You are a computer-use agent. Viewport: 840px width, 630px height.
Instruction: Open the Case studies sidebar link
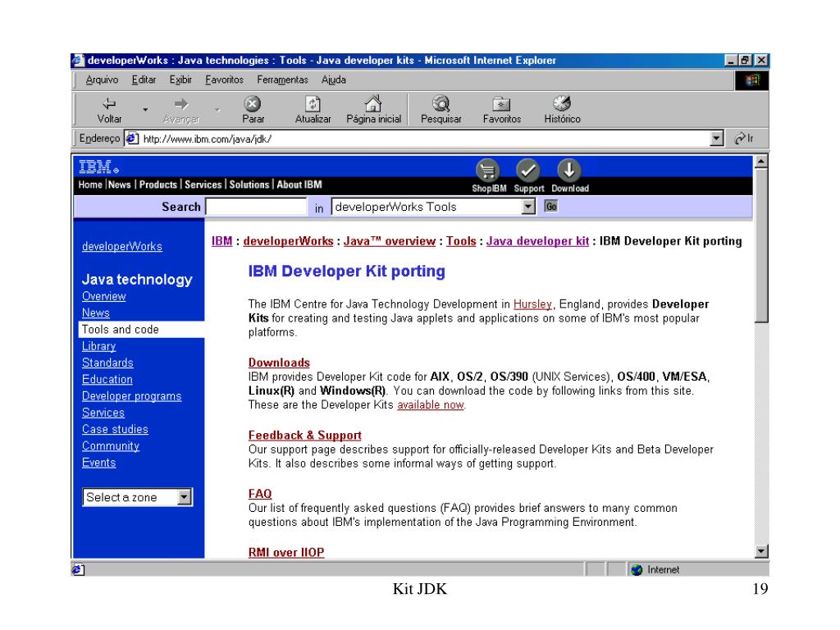coord(115,429)
